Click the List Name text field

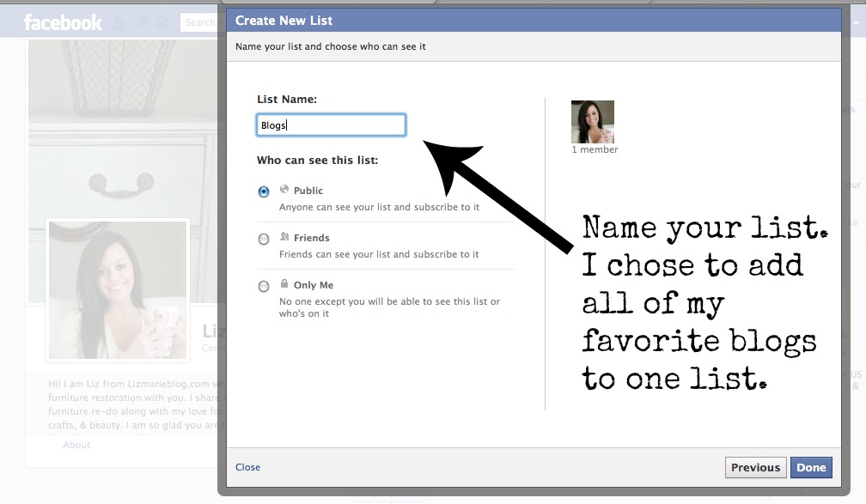[x=331, y=125]
